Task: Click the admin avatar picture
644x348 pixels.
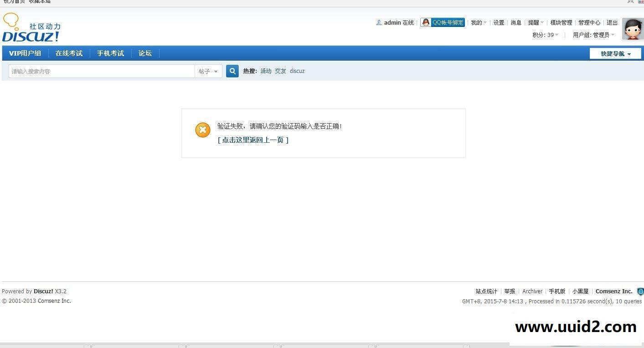Action: tap(632, 28)
